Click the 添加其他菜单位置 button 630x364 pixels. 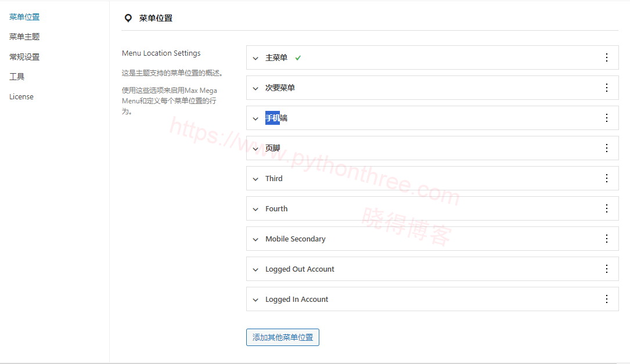click(282, 337)
